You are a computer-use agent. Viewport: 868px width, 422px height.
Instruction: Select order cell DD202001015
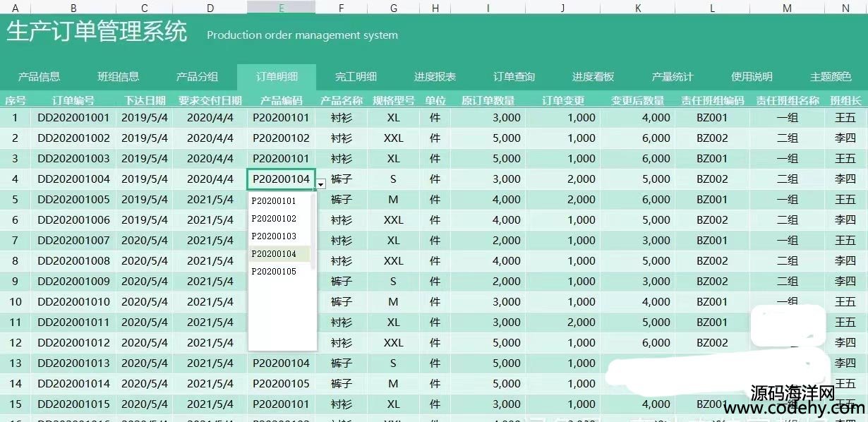click(x=73, y=404)
